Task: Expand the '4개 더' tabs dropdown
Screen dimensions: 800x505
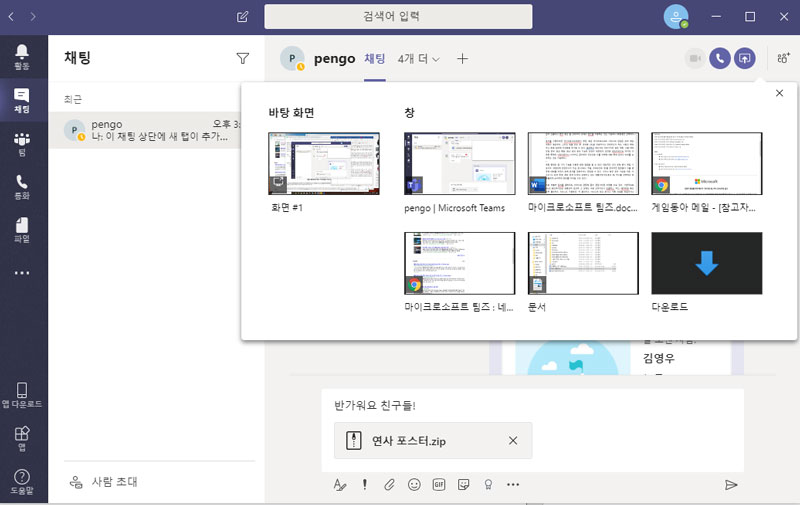Action: point(418,59)
